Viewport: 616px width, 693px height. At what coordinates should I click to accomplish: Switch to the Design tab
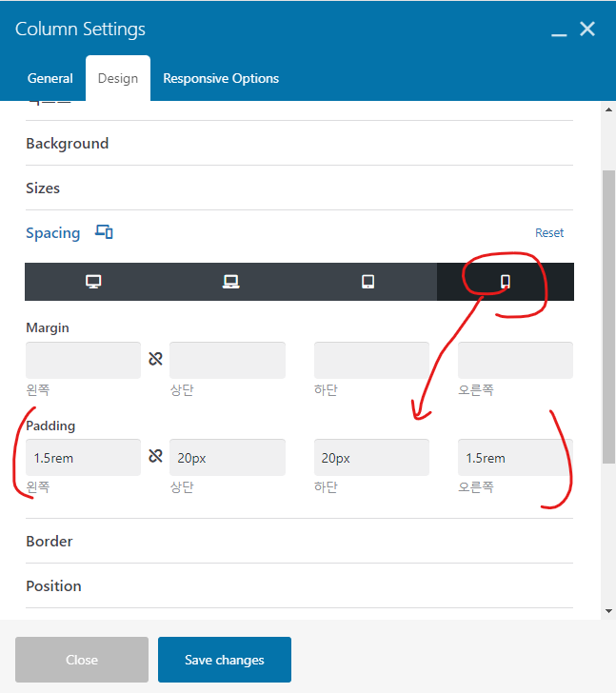pos(118,78)
